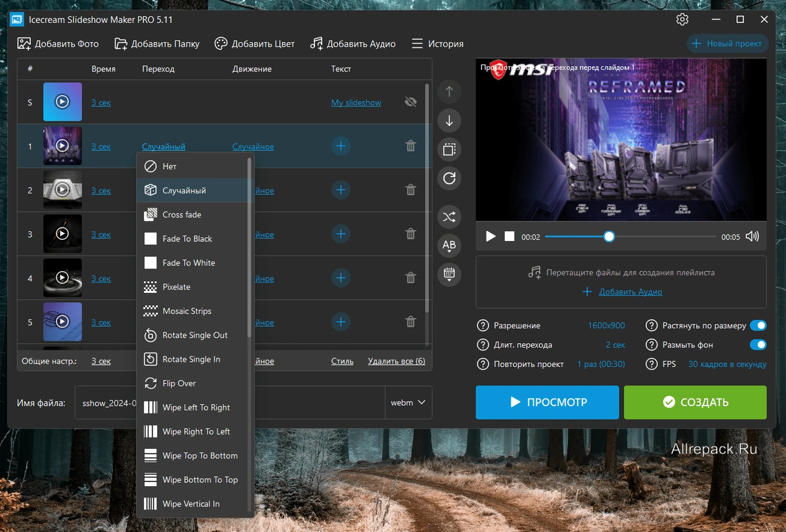
Task: Open settings gear in title bar
Action: click(683, 19)
